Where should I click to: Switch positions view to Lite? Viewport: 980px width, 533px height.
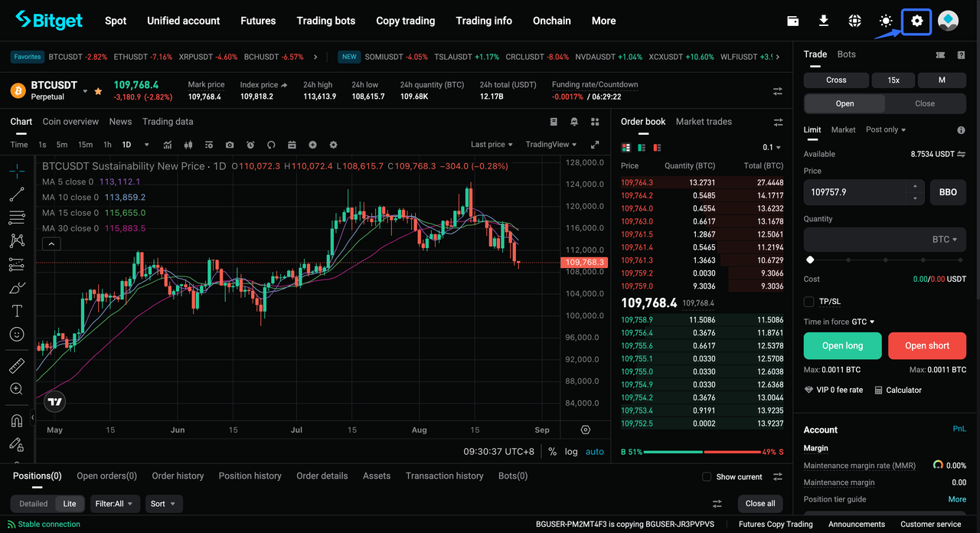coord(70,504)
